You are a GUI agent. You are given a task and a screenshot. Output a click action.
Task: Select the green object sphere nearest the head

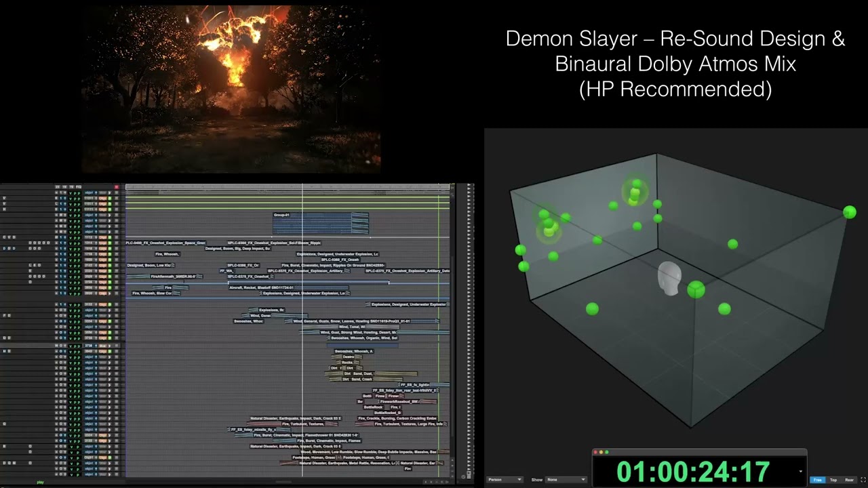[696, 290]
